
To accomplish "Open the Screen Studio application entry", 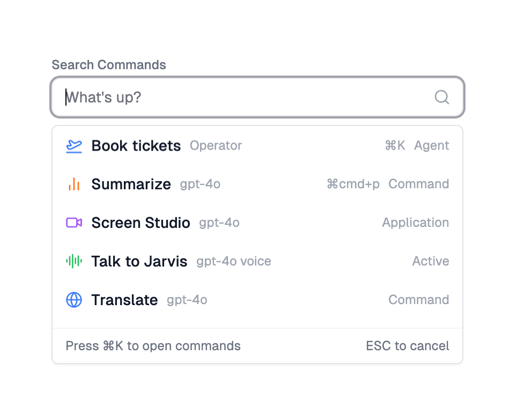I will [141, 223].
